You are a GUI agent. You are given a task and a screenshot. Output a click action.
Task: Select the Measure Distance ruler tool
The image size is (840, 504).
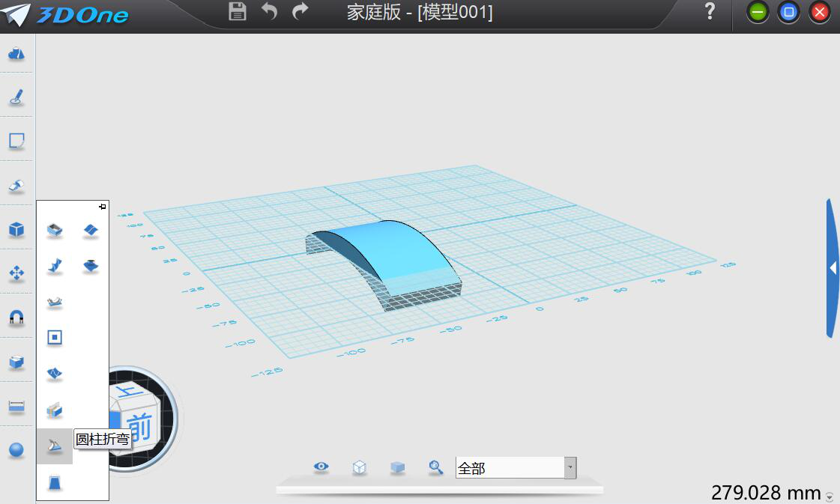coord(16,407)
